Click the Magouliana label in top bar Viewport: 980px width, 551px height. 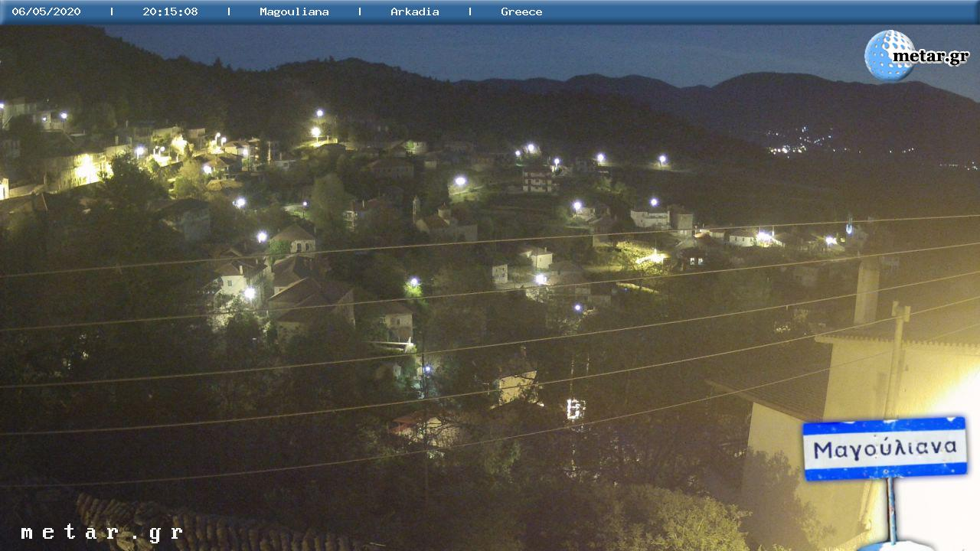[x=294, y=11]
